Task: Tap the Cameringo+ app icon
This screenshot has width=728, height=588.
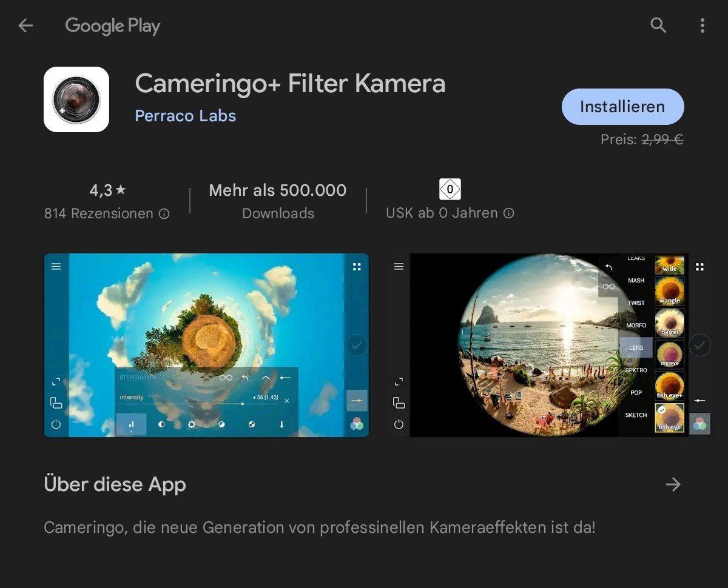Action: (x=76, y=99)
